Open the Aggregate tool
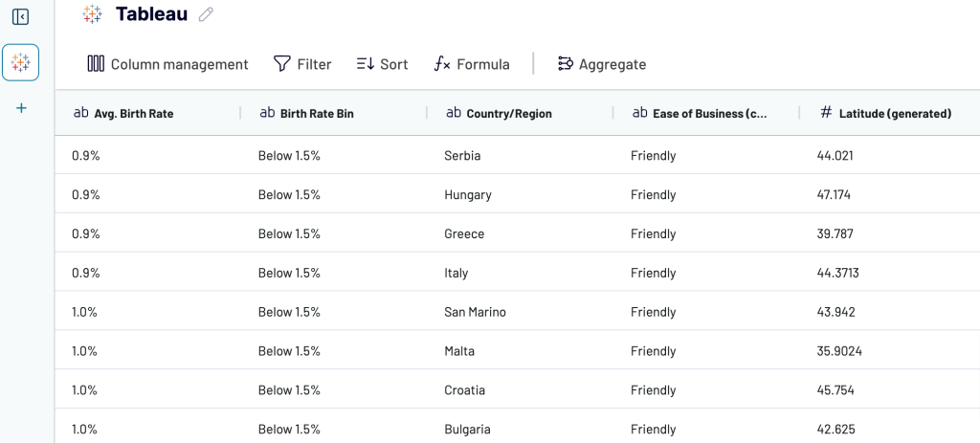Viewport: 980px width, 443px height. (x=601, y=64)
